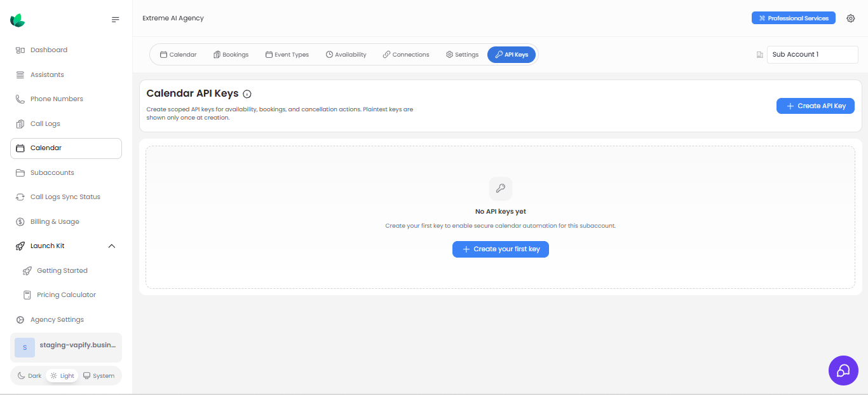Click the Subaccounts folder icon

coord(20,173)
